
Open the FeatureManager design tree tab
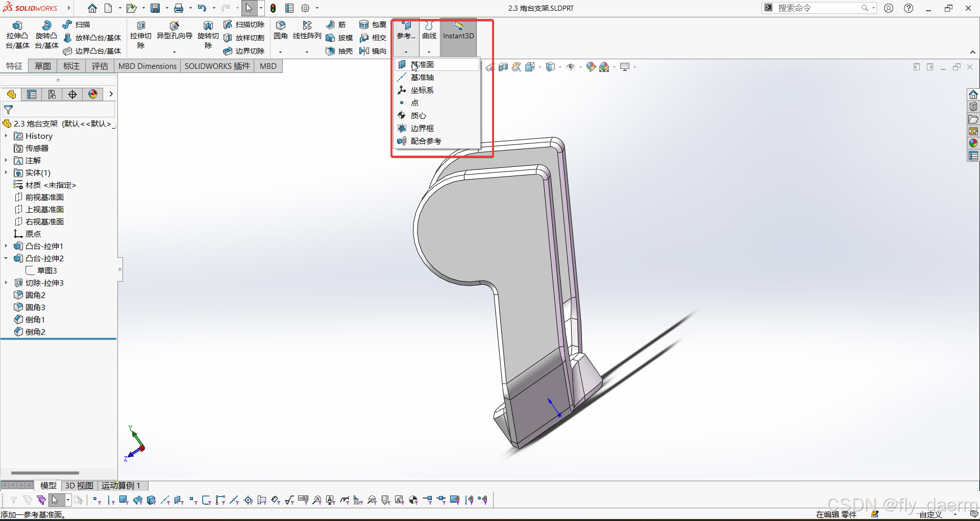point(11,94)
